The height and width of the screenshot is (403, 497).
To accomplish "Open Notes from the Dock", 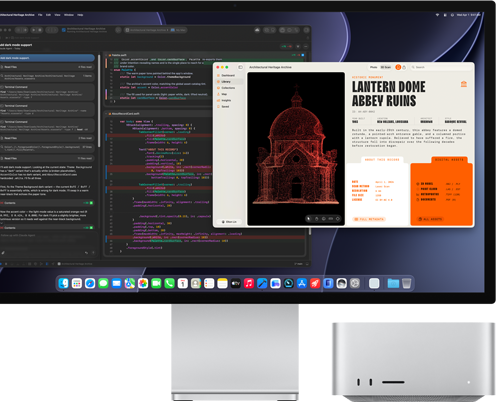I will click(x=222, y=283).
